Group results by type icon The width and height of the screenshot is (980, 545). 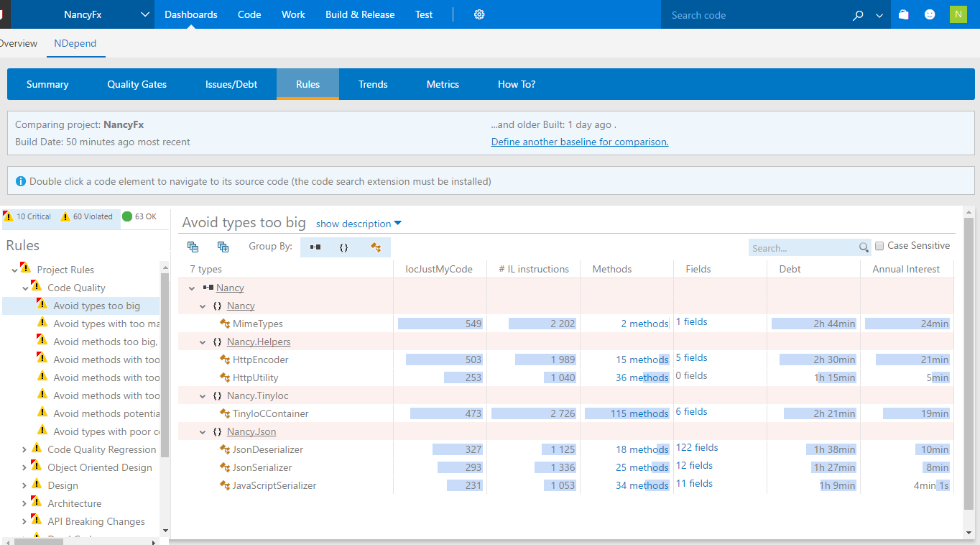375,247
